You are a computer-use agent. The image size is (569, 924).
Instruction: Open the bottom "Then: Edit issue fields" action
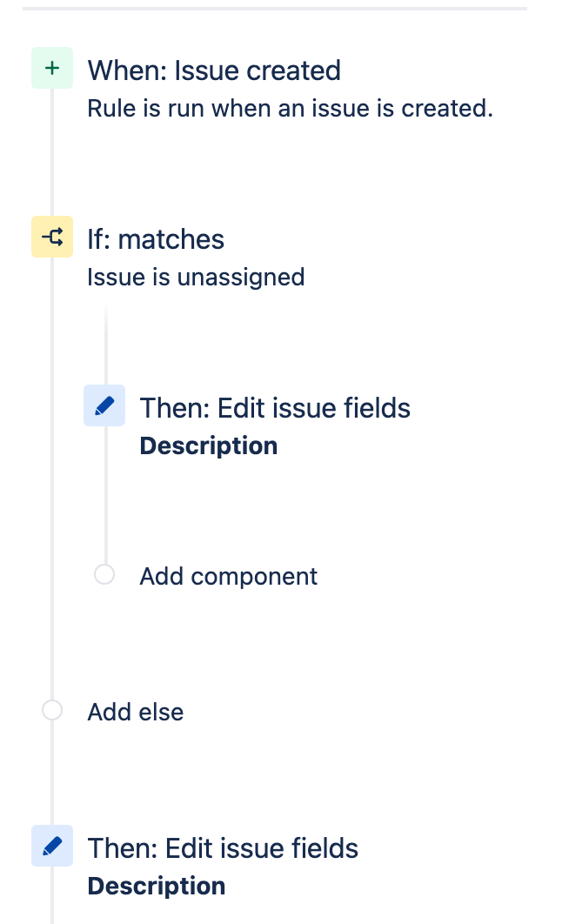pyautogui.click(x=224, y=848)
